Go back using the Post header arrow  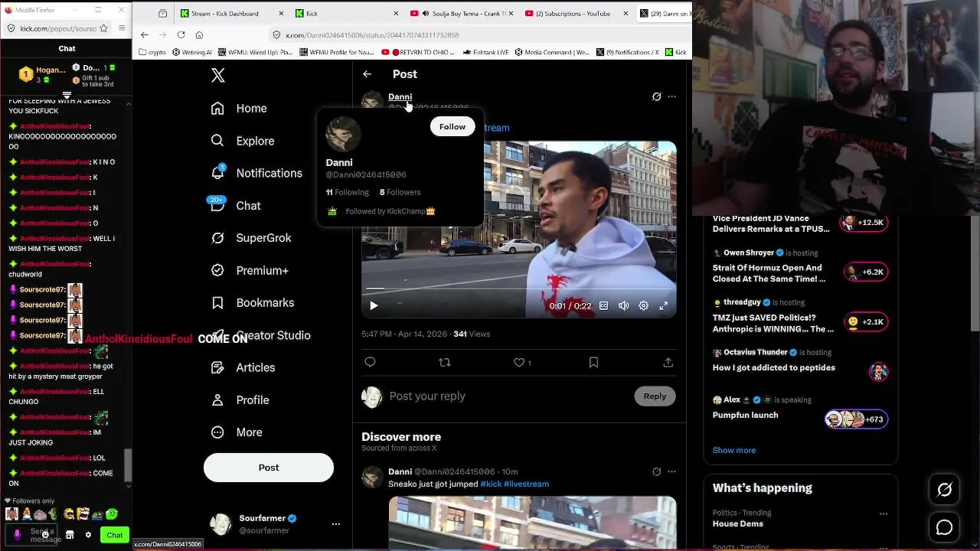[367, 74]
